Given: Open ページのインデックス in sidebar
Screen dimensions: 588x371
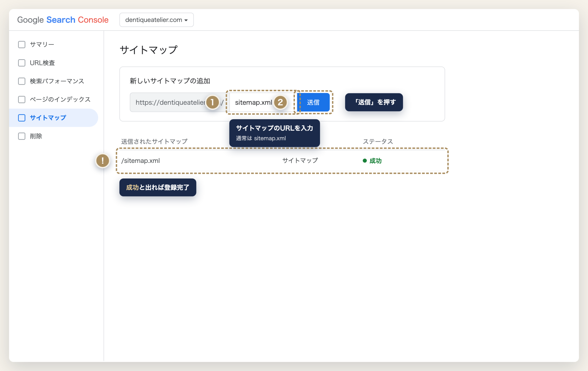Looking at the screenshot, I should [54, 99].
